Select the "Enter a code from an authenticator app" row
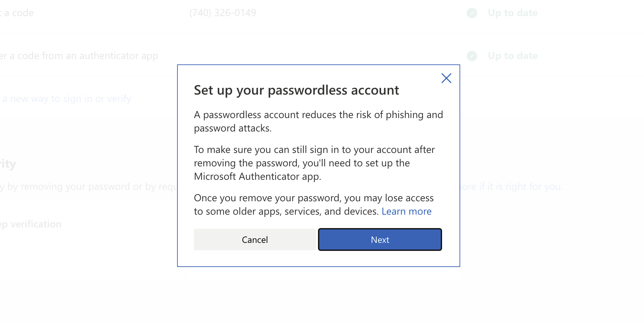Viewport: 644px width, 322px height. (79, 56)
